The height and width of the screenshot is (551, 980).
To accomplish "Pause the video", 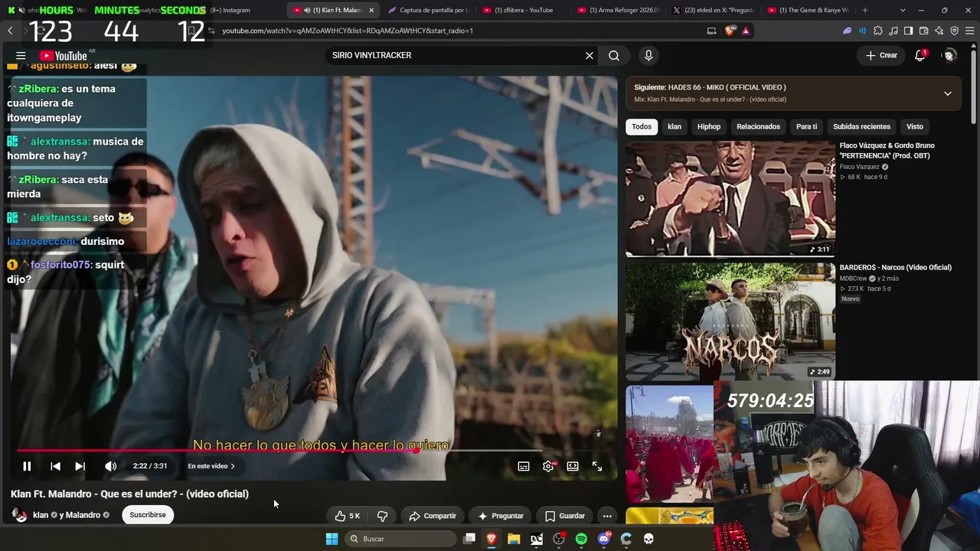I will [27, 466].
